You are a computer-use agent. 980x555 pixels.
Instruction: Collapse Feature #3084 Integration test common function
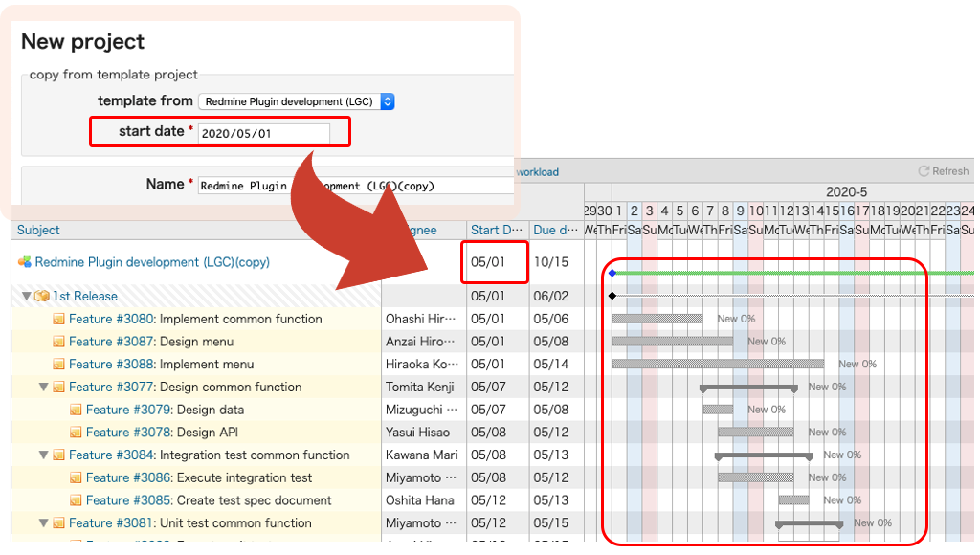point(43,455)
